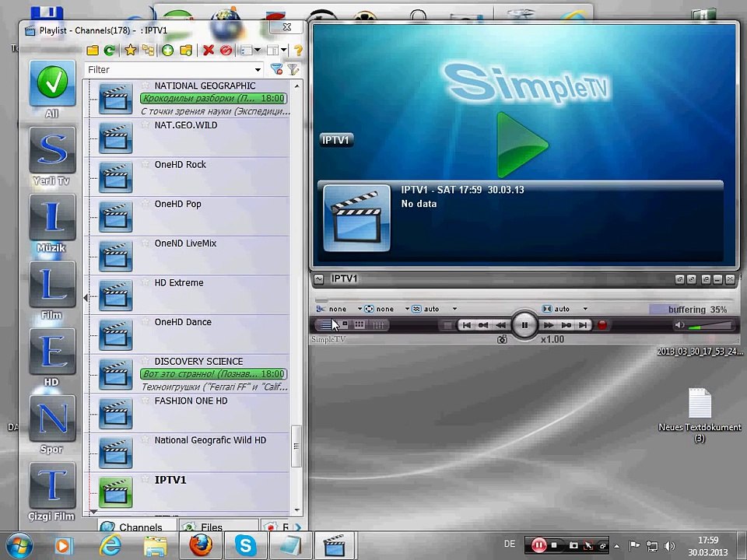747x560 pixels.
Task: Open aspect 'none' dropdown in player
Action: point(407,309)
